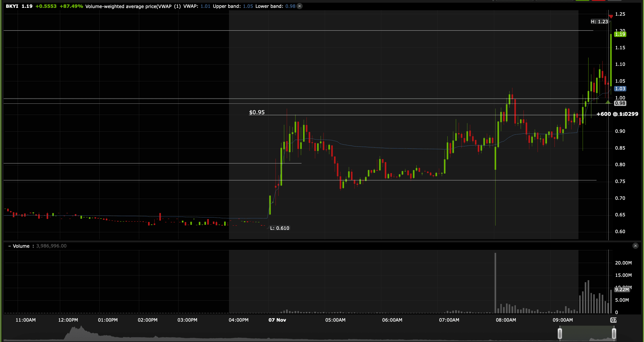Click the green buy triangle marker
The width and height of the screenshot is (644, 342).
tap(608, 102)
